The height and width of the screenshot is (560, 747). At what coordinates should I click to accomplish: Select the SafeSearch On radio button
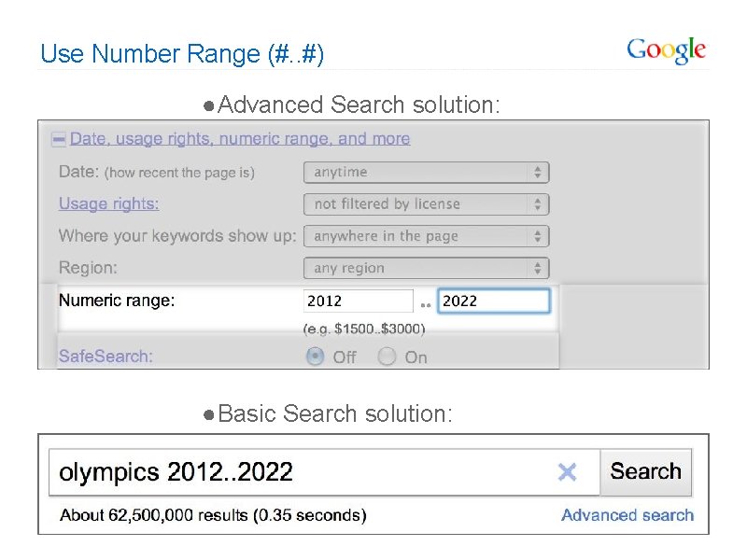tap(388, 357)
